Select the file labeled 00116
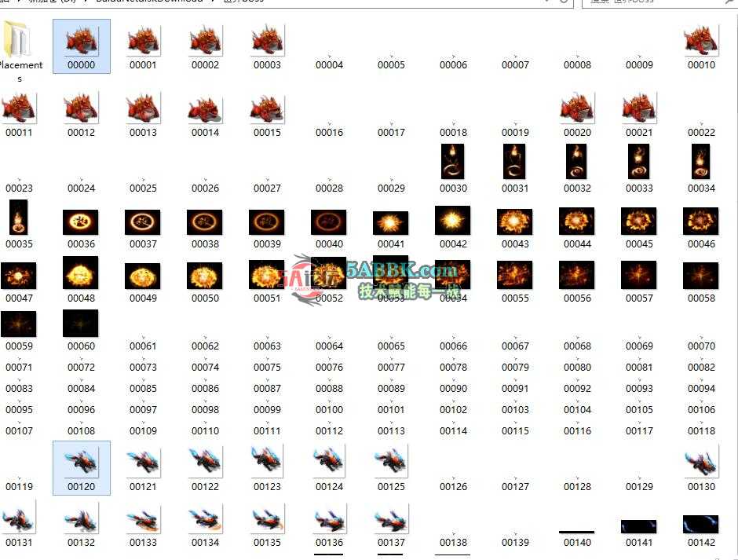The width and height of the screenshot is (738, 560). (577, 430)
